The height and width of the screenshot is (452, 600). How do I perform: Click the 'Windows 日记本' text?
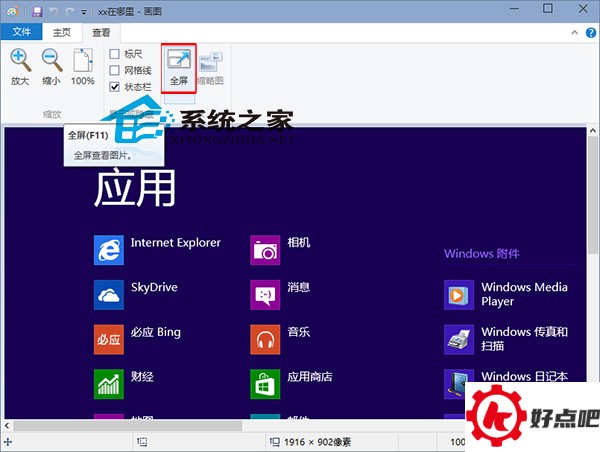pos(524,376)
